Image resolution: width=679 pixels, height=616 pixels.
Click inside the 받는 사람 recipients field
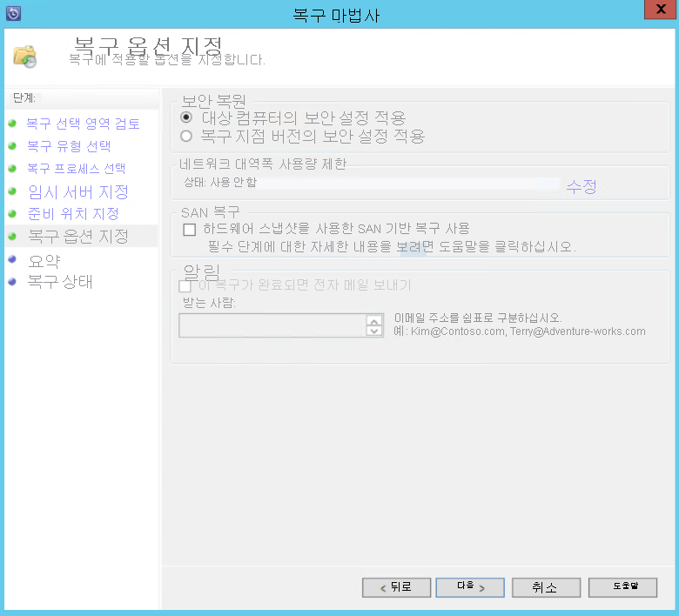272,325
